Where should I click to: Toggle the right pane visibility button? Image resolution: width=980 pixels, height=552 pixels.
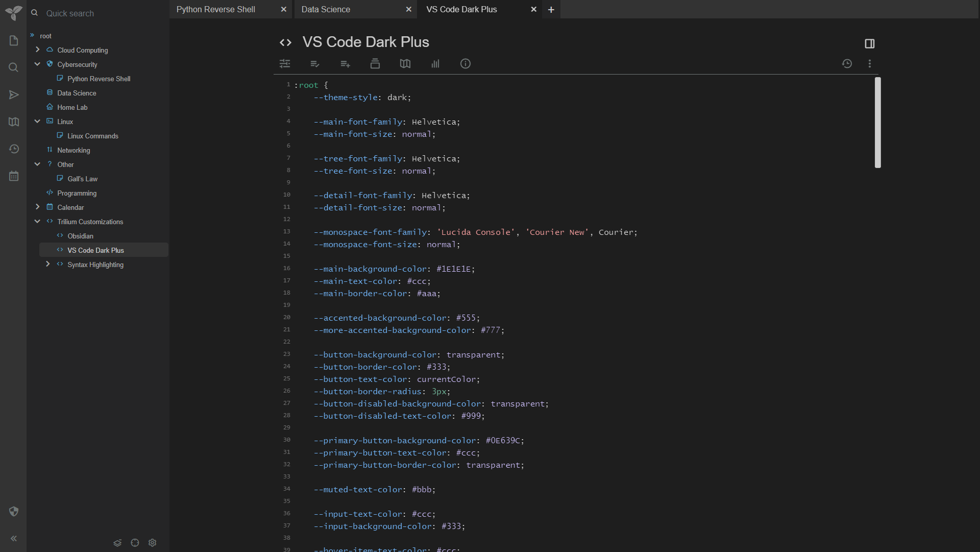point(870,44)
